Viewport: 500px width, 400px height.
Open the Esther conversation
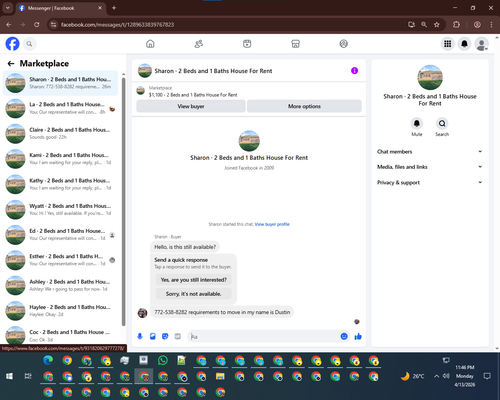click(60, 260)
